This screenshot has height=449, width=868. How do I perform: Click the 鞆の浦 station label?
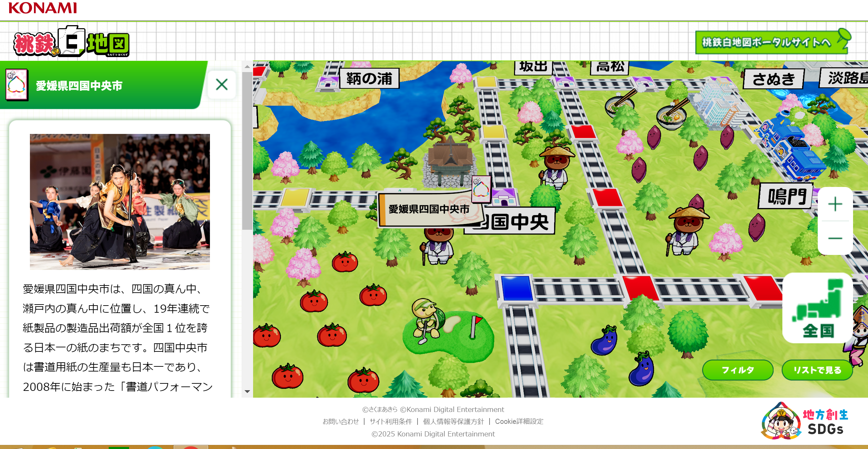(369, 79)
